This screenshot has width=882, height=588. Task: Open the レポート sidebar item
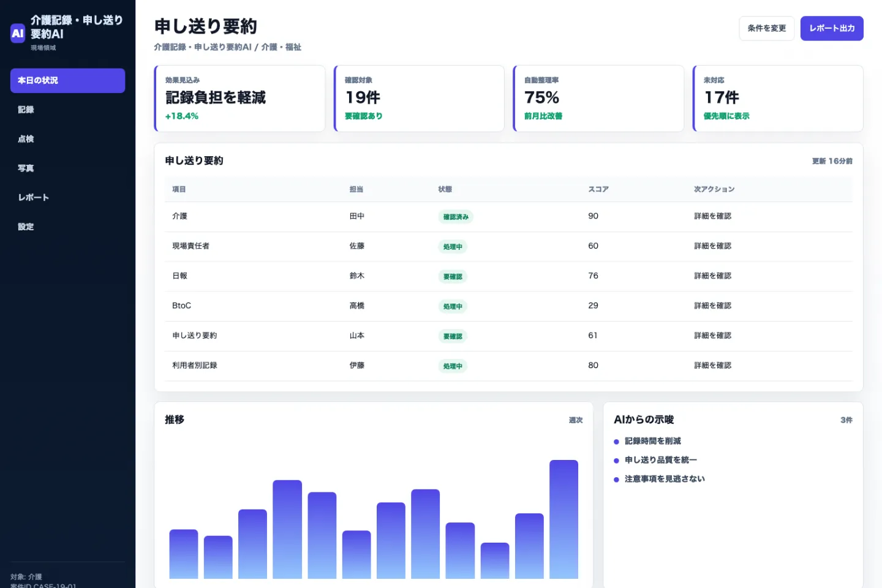pyautogui.click(x=67, y=197)
